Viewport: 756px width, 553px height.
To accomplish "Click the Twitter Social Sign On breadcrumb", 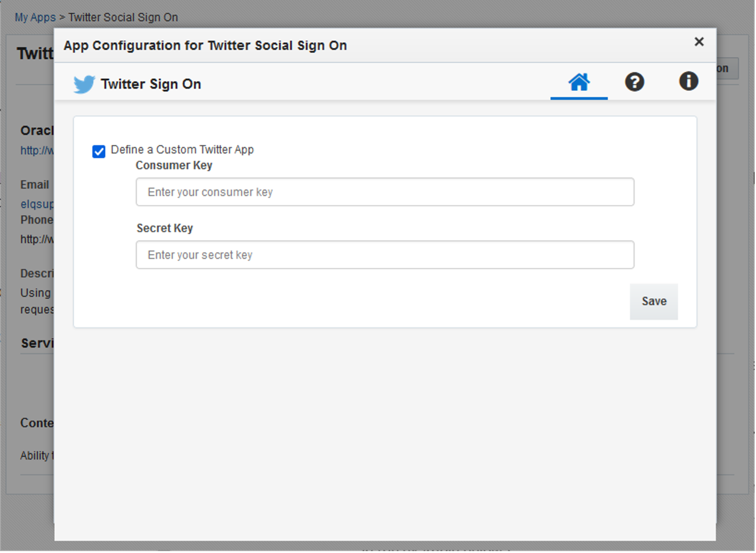I will pos(123,17).
